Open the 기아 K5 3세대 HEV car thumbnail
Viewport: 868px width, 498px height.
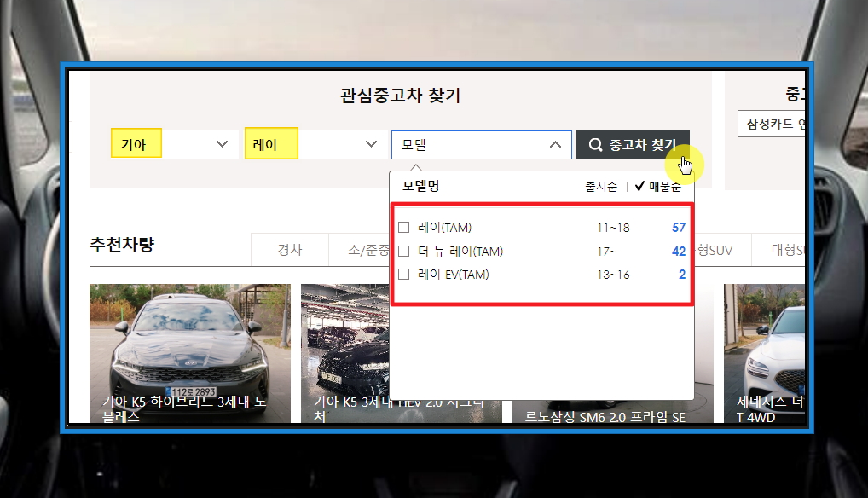click(344, 354)
